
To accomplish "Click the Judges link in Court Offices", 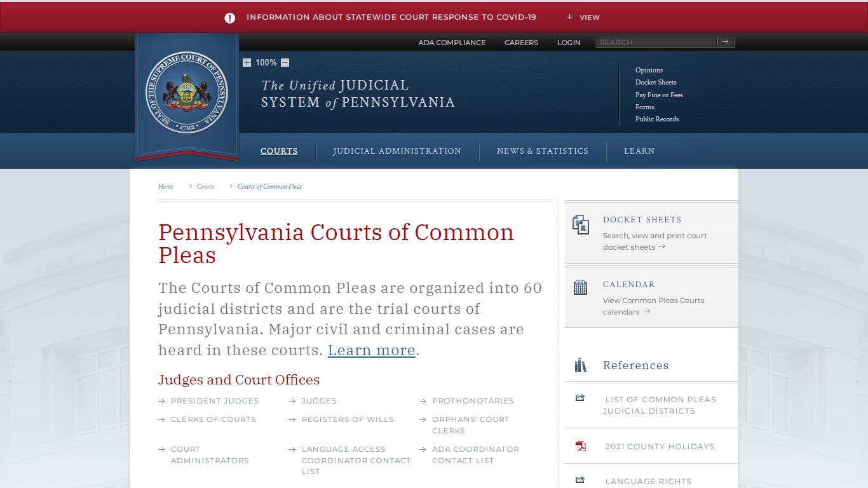I will coord(319,401).
